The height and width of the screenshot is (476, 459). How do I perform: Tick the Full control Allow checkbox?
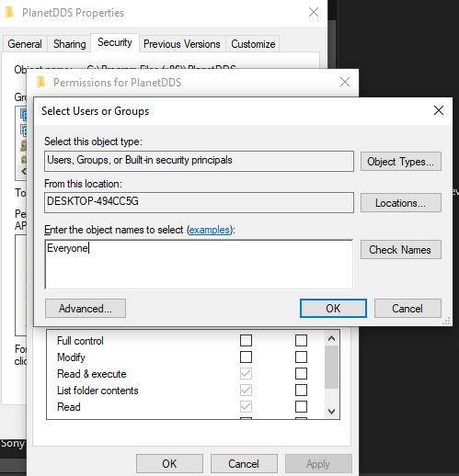tap(246, 340)
